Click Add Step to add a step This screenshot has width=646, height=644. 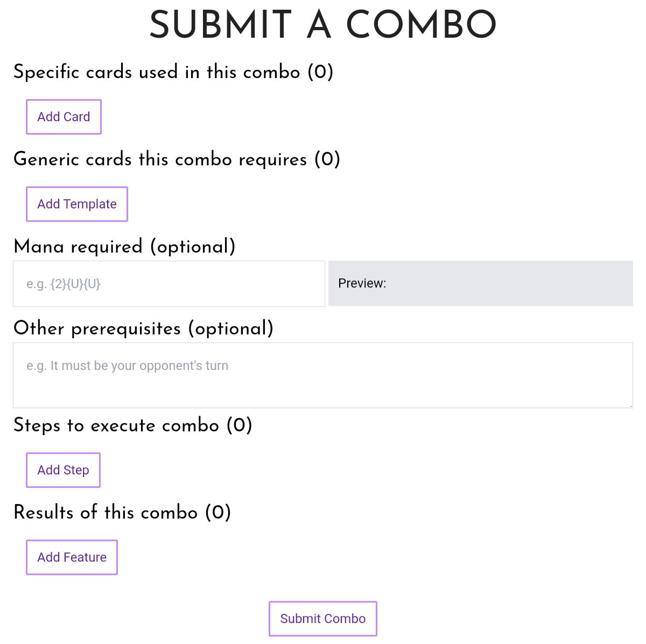click(x=63, y=470)
